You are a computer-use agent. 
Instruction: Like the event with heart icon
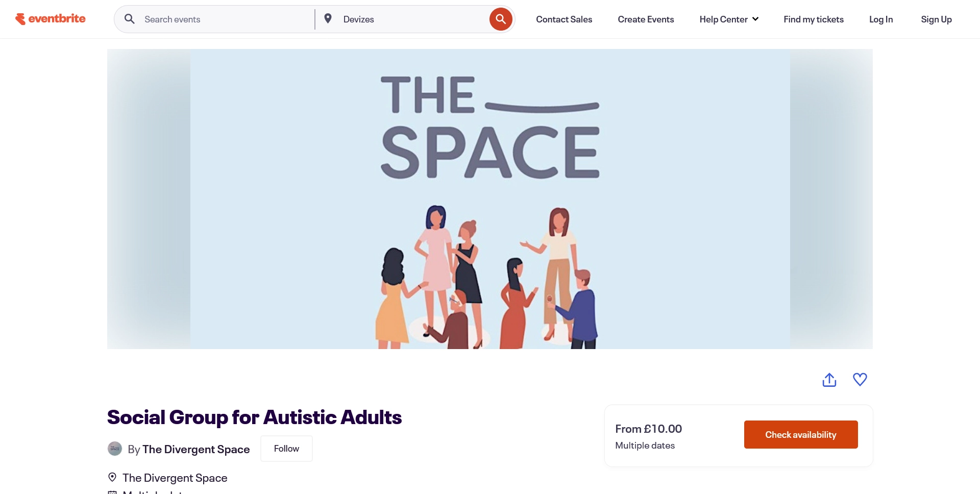pyautogui.click(x=860, y=380)
